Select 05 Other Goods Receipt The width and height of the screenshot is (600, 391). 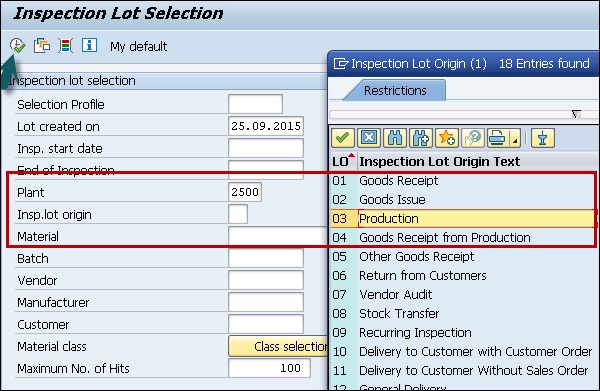pos(464,256)
